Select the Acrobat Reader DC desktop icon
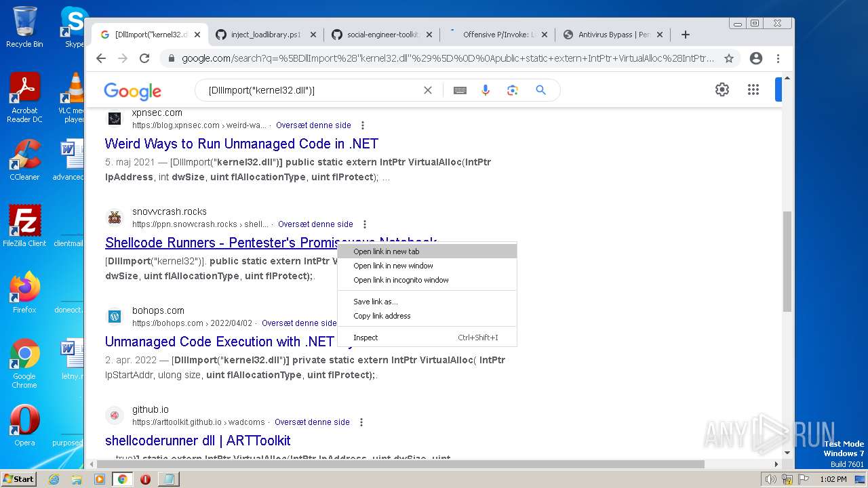Image resolution: width=868 pixels, height=488 pixels. (24, 98)
